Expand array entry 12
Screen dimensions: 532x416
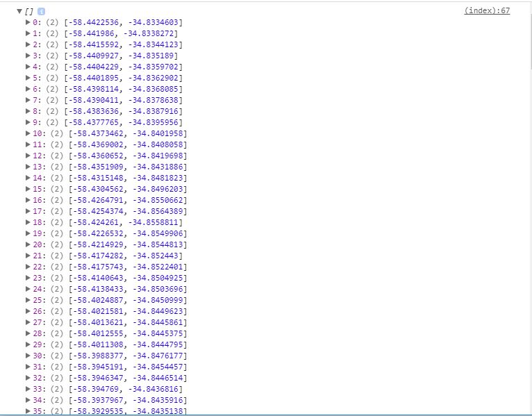tap(28, 156)
